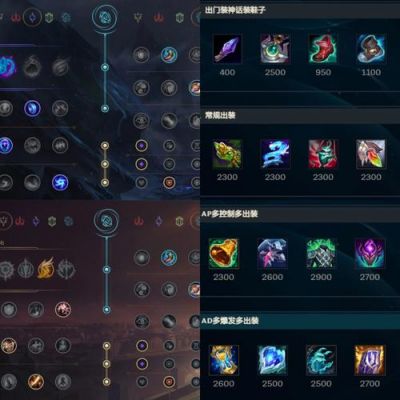Open the Sorcery path icon on blue rune page
The image size is (400, 400).
[x=32, y=17]
